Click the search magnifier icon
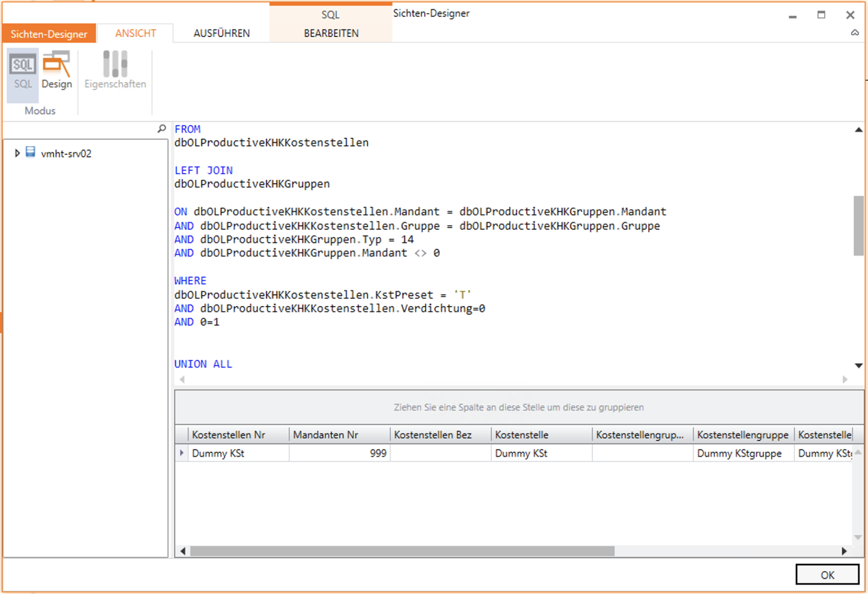The height and width of the screenshot is (594, 868). tap(162, 129)
